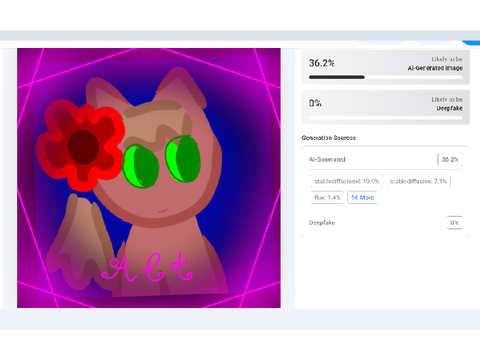Click the dark AI-Generated likelihood progress bar
This screenshot has height=360, width=480.
337,77
